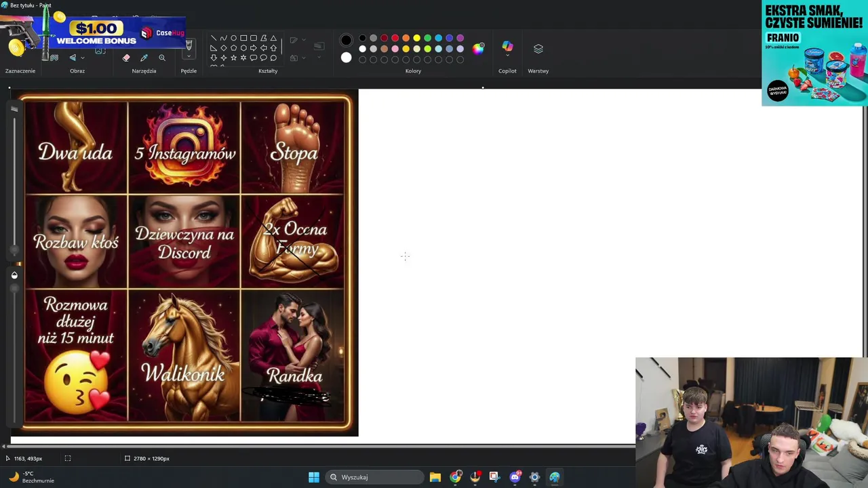Choose the right triangle shape

(x=214, y=48)
